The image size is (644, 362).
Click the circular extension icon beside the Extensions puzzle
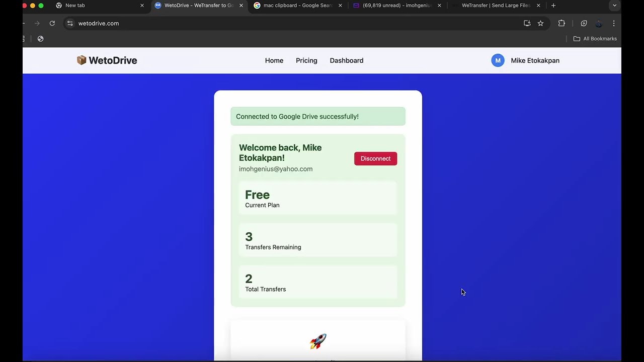coord(584,23)
